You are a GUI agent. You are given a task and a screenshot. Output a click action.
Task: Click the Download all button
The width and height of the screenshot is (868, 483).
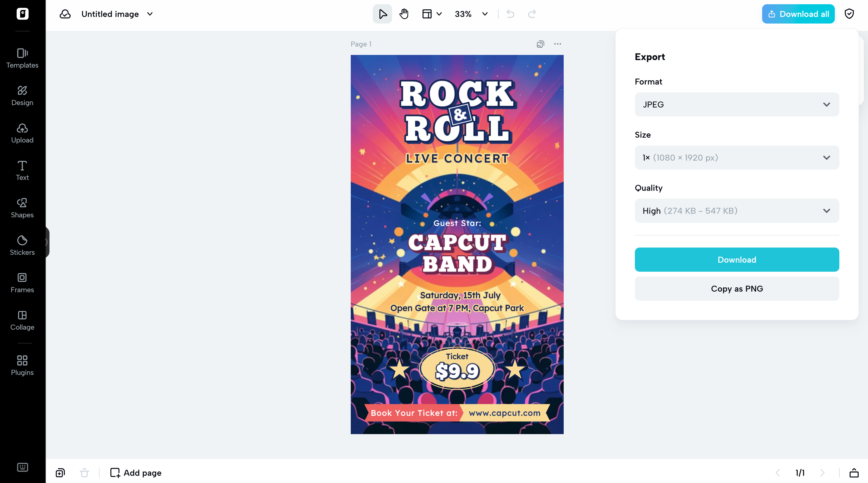click(798, 14)
